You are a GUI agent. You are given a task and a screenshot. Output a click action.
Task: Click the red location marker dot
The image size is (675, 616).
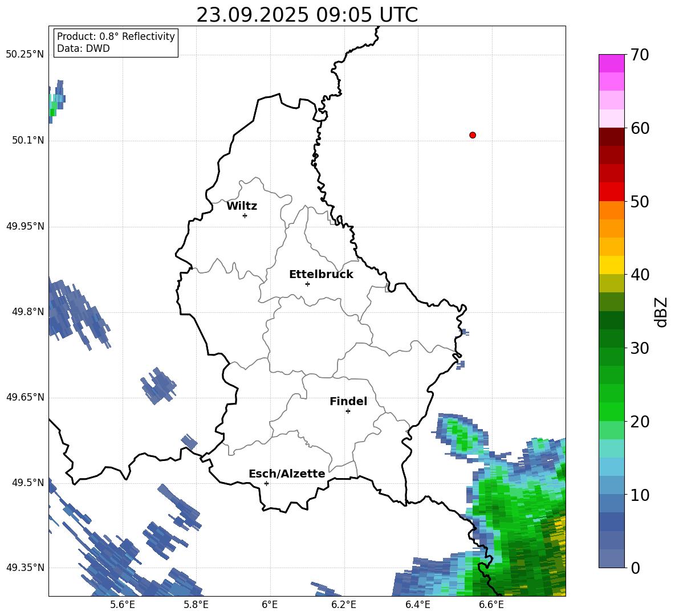(472, 135)
